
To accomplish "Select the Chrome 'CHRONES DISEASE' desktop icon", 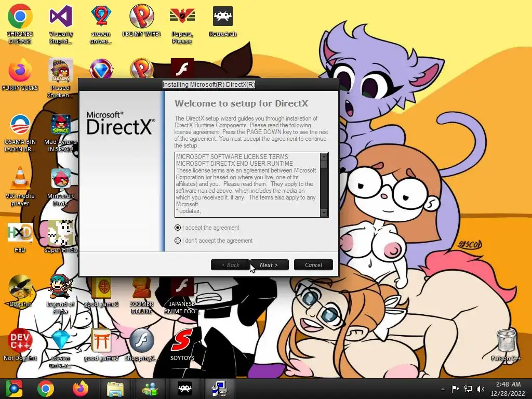I will tap(20, 24).
